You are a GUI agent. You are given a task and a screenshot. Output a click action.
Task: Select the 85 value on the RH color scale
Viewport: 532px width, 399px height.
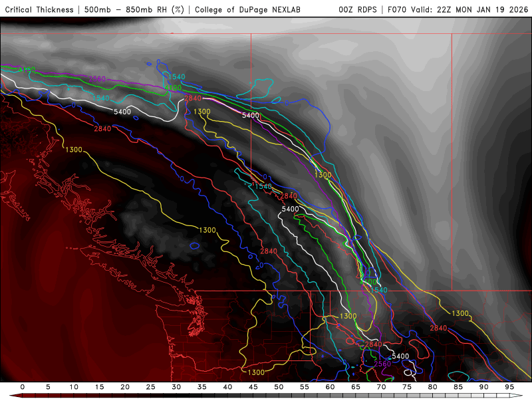coord(458,387)
